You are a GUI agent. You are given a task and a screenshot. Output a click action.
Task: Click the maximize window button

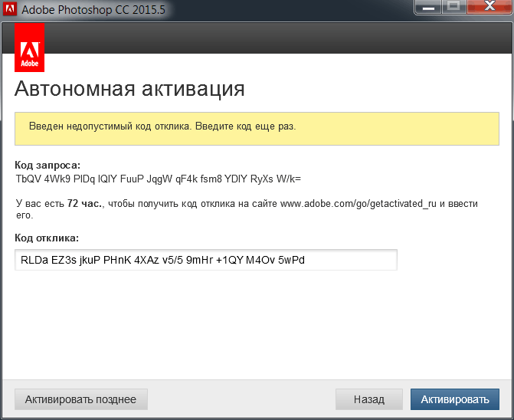pyautogui.click(x=454, y=7)
